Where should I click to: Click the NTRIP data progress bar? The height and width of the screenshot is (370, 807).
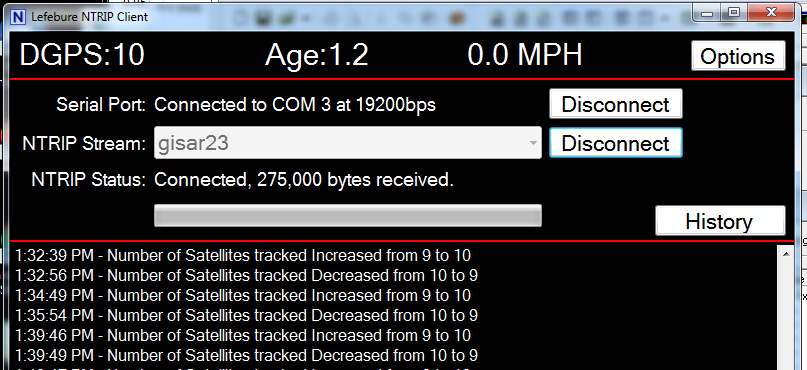click(347, 216)
